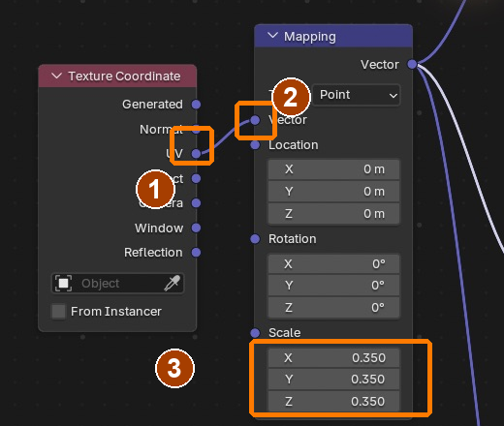504x426 pixels.
Task: Click the Rotation Y field
Action: pyautogui.click(x=333, y=286)
